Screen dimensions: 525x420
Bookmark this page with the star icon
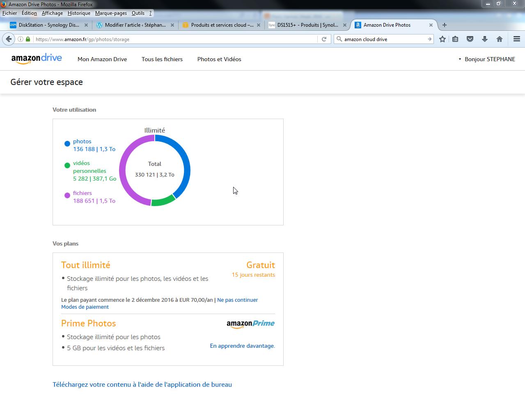[442, 39]
